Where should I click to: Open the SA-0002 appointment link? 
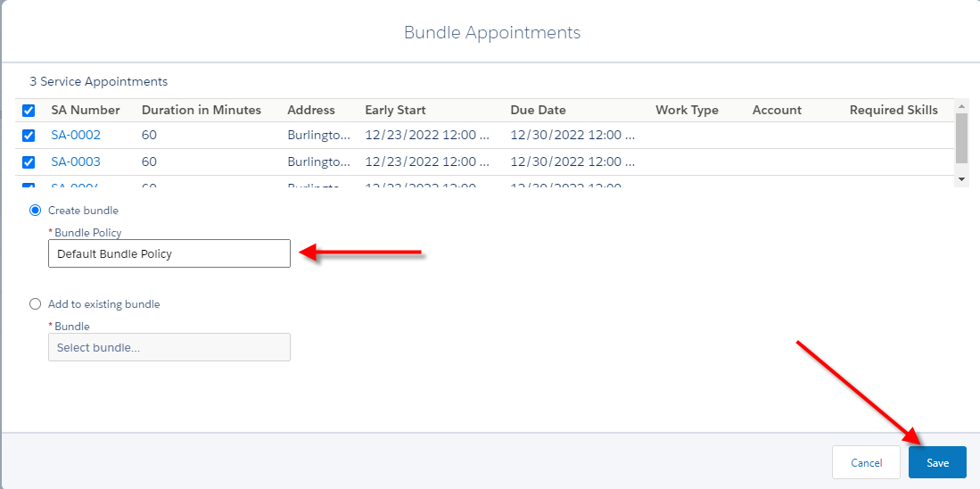point(76,136)
